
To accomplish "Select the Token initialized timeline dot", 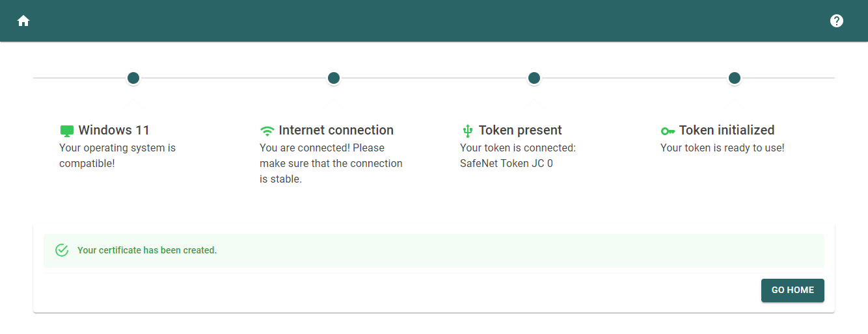I will (x=735, y=78).
